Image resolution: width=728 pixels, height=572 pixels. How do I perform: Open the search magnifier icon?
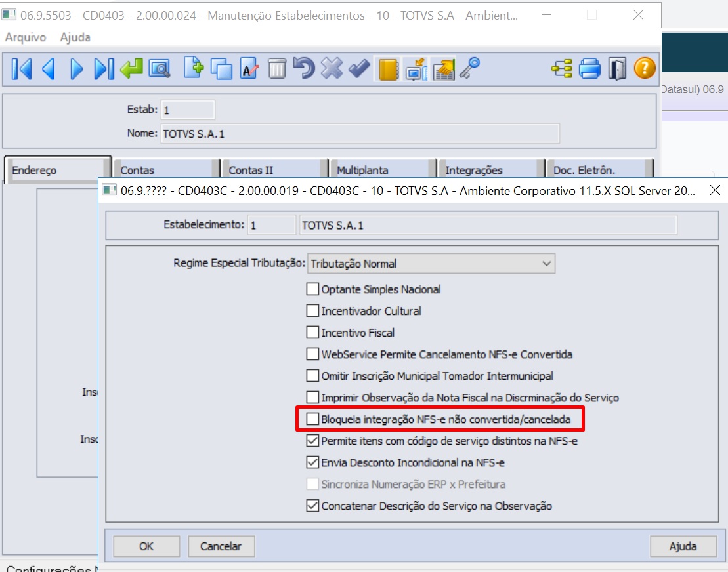(x=160, y=69)
